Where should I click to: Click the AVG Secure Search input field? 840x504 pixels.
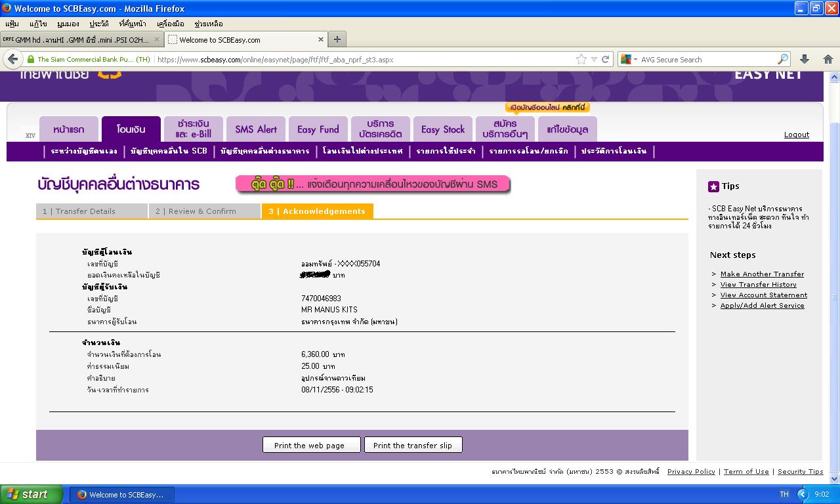pos(707,59)
